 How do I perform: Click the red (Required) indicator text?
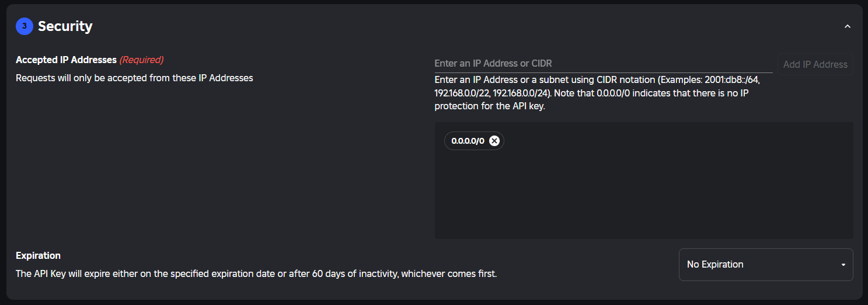point(141,60)
